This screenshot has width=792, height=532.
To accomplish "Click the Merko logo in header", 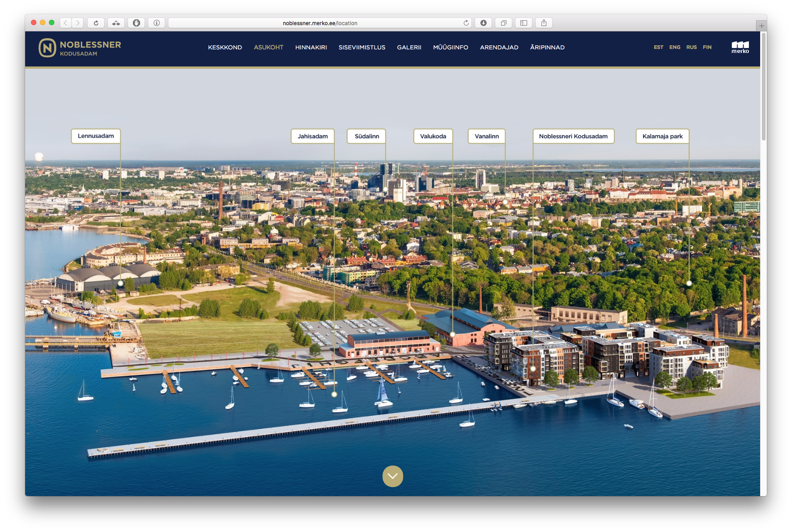I will tap(740, 47).
